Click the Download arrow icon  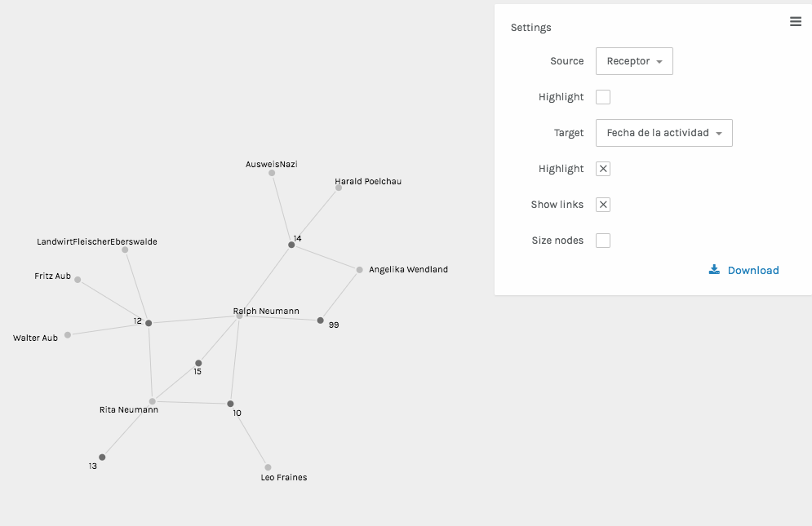(x=714, y=269)
